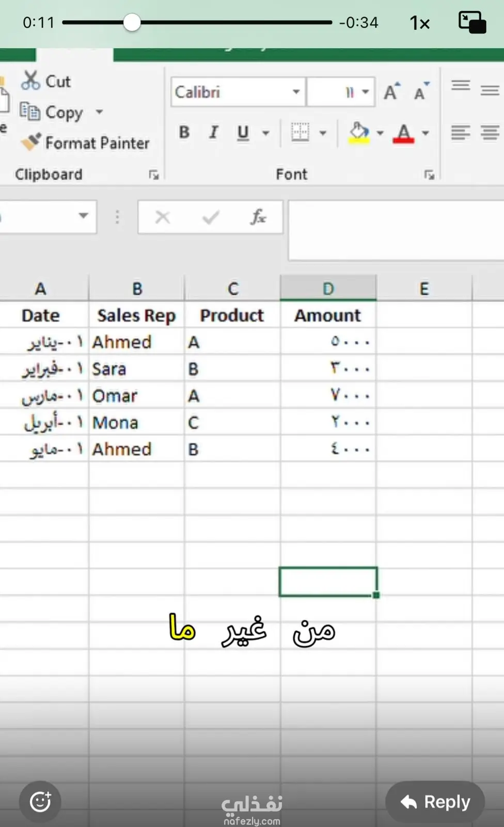The height and width of the screenshot is (827, 504).
Task: Apply the yellow fill color bucket
Action: click(x=359, y=132)
